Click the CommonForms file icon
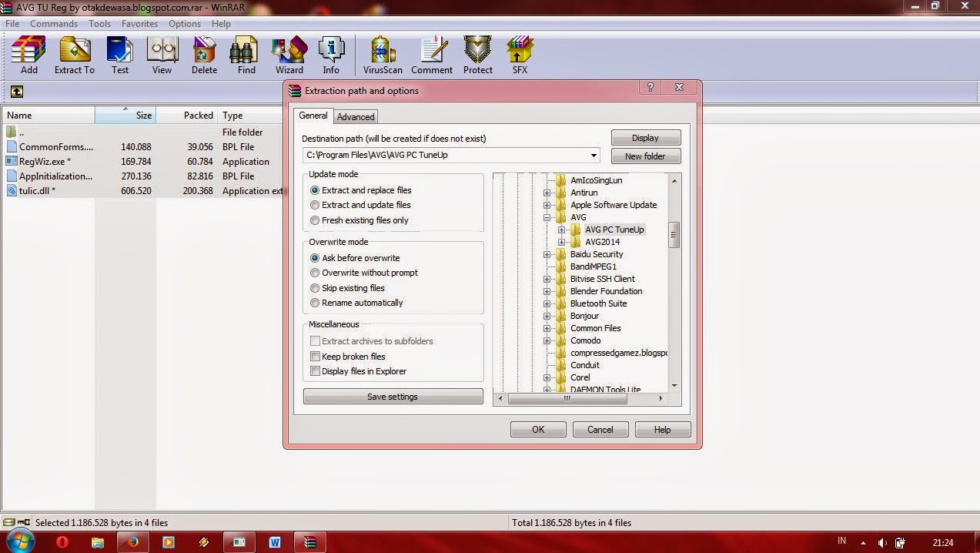 (12, 147)
